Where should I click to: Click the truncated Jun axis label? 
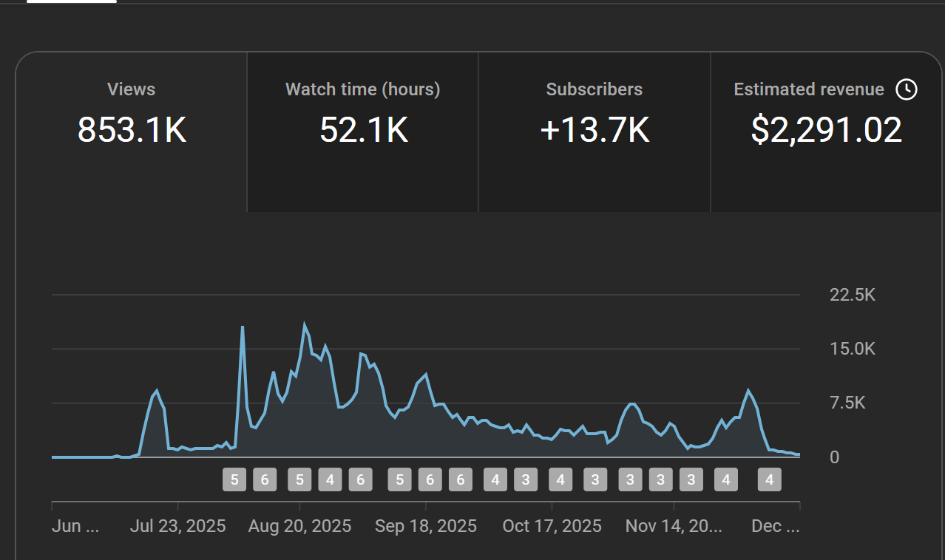coord(75,526)
